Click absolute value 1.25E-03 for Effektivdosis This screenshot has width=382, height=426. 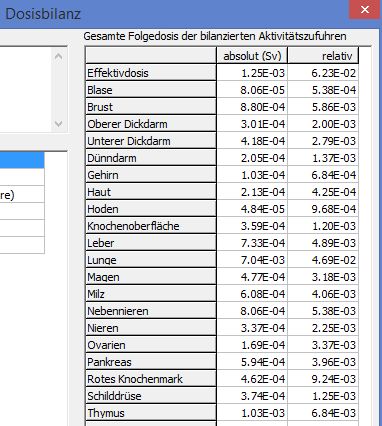pos(252,73)
